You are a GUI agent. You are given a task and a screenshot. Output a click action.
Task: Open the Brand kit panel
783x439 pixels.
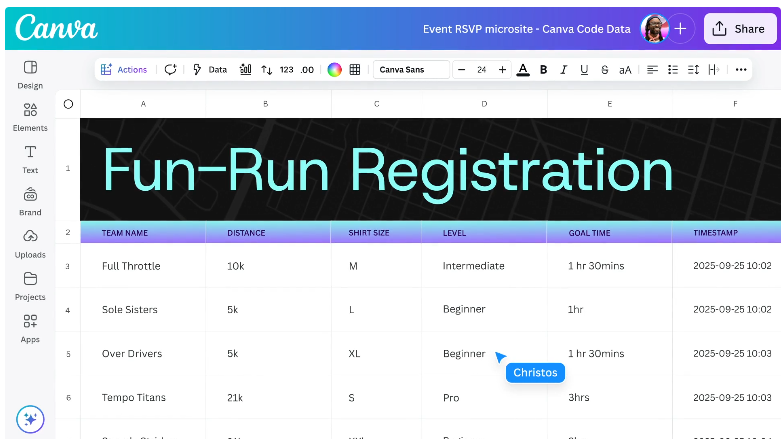pos(30,200)
